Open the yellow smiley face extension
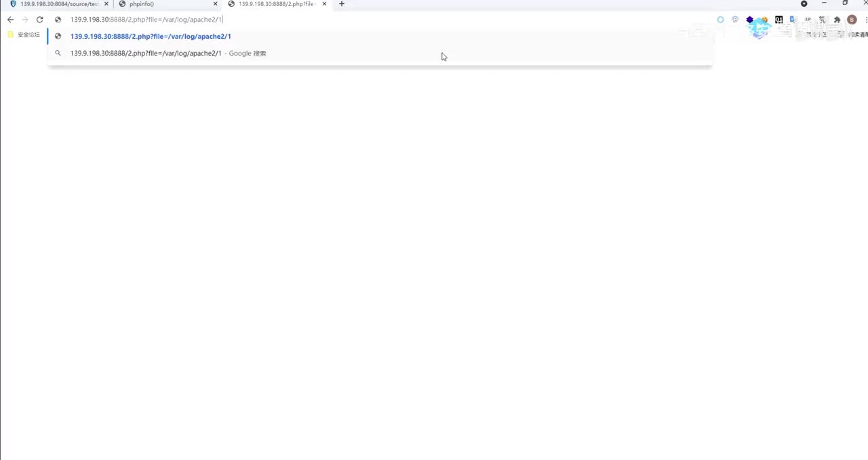 pyautogui.click(x=764, y=20)
